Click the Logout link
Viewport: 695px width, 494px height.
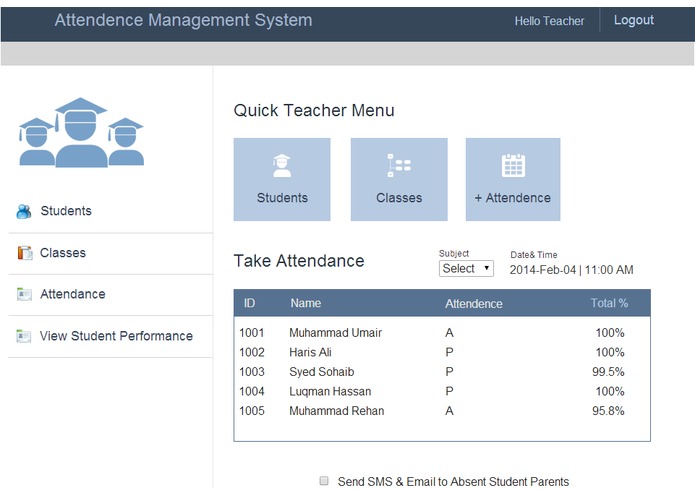[634, 20]
